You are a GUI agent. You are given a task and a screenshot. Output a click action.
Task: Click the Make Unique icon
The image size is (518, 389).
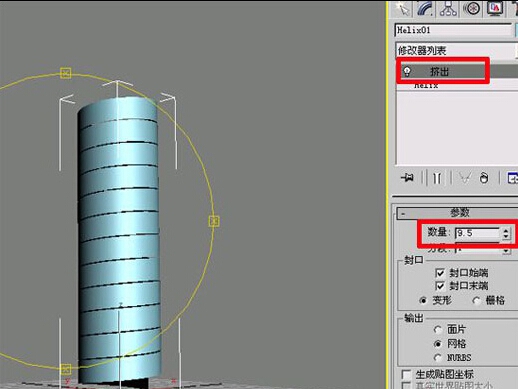[x=465, y=178]
